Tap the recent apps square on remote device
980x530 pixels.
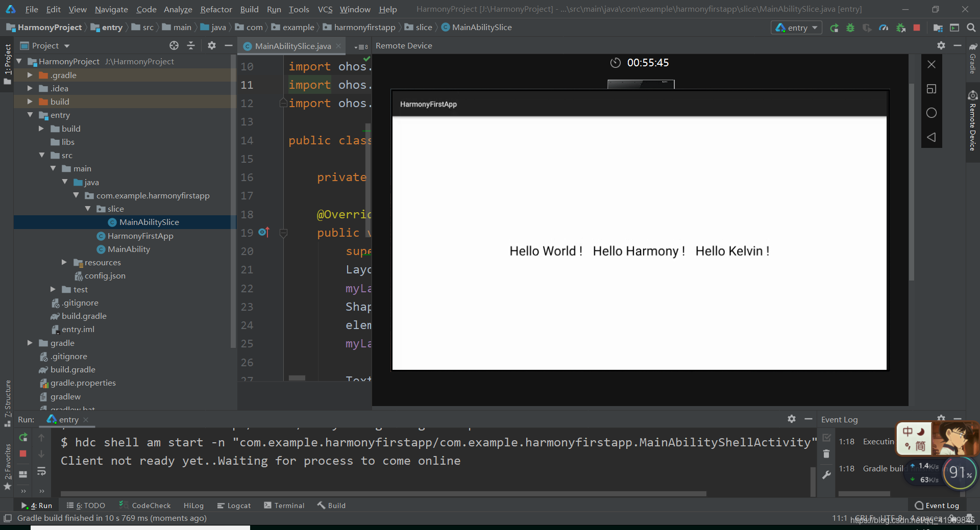(932, 89)
